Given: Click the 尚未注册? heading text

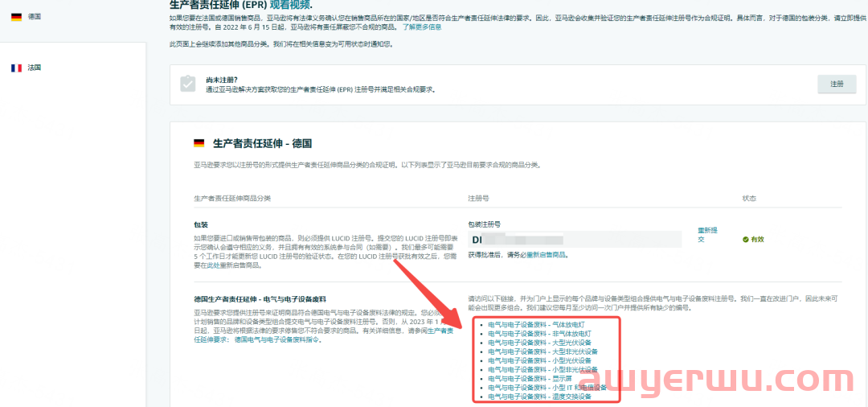Looking at the screenshot, I should click(x=222, y=80).
